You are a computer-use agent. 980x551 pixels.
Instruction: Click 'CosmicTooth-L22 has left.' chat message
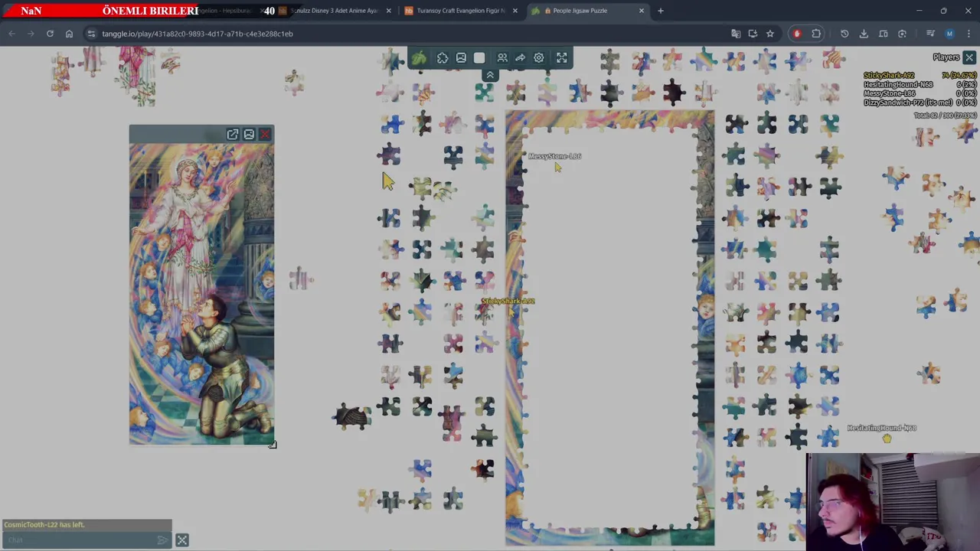pos(44,525)
